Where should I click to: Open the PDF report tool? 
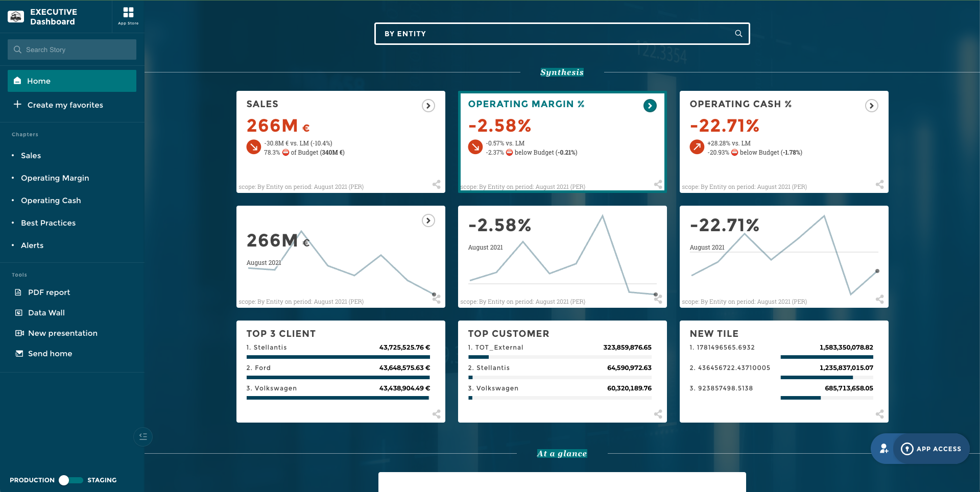[49, 292]
